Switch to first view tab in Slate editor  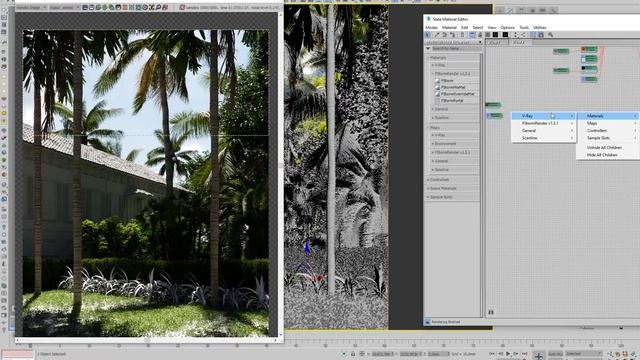coord(497,42)
